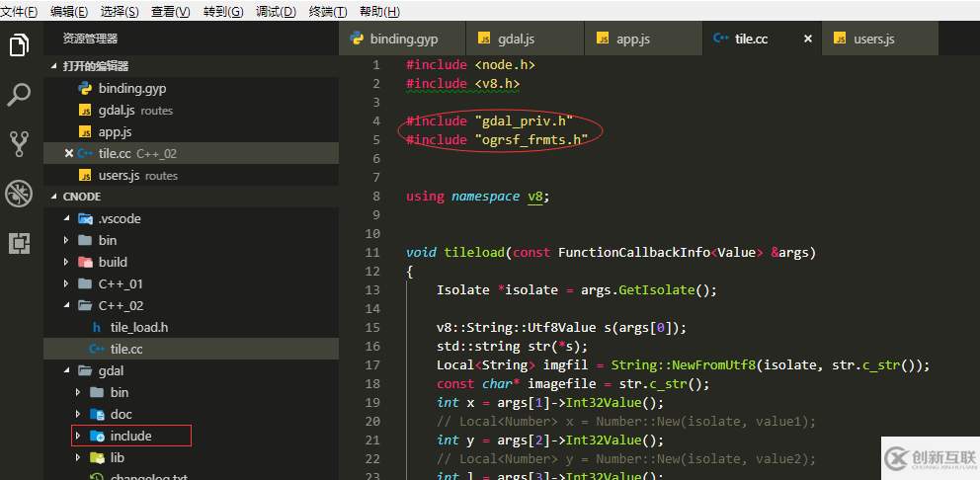The image size is (980, 480).
Task: Open the 调试(D) menu
Action: 277,11
